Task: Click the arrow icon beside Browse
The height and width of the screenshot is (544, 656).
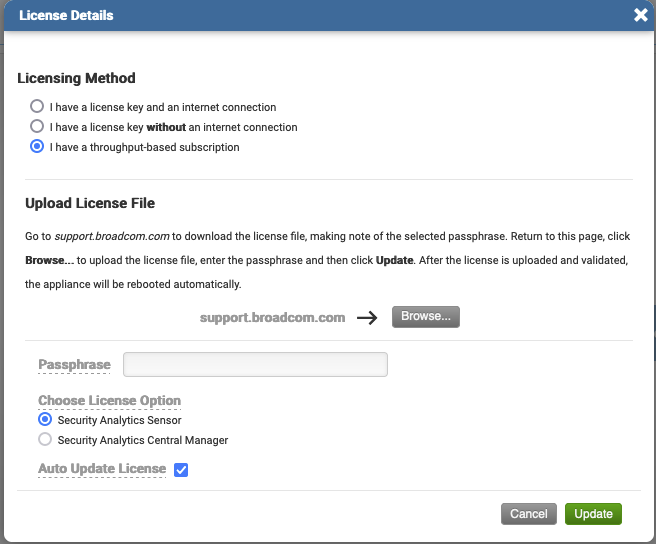Action: (367, 318)
